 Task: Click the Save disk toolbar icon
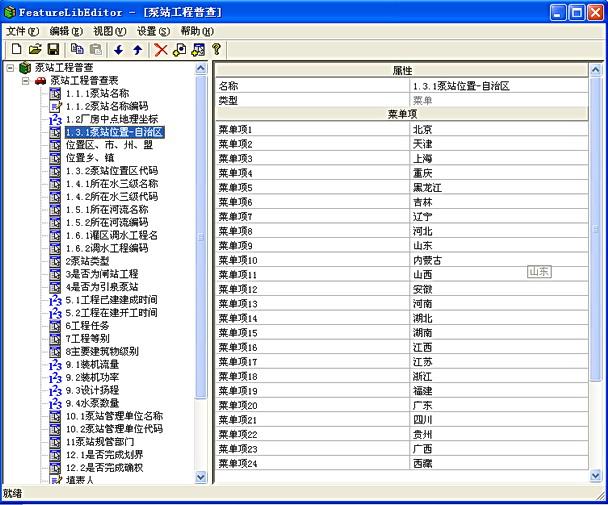pyautogui.click(x=53, y=49)
